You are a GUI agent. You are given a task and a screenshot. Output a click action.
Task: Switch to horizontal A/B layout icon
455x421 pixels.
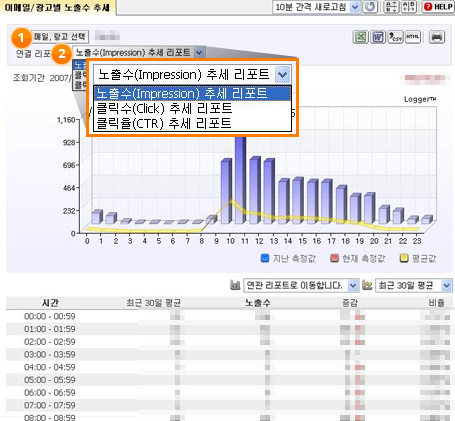pos(409,7)
